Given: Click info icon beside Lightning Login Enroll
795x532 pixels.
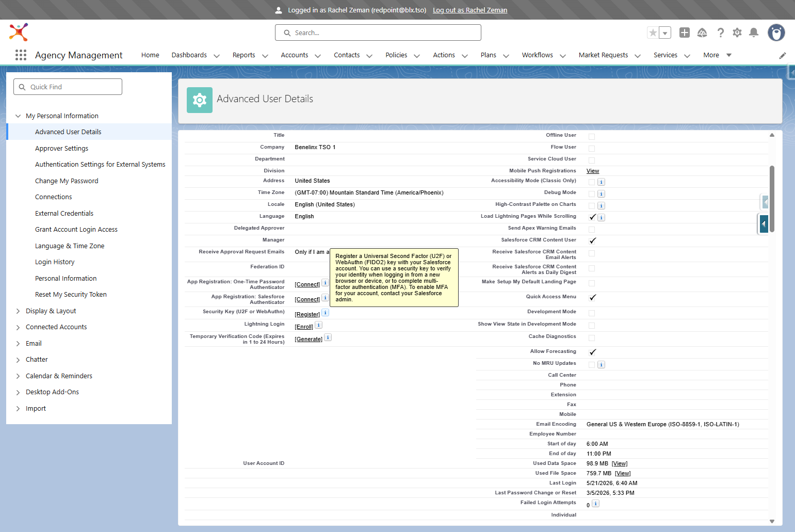Looking at the screenshot, I should (319, 325).
